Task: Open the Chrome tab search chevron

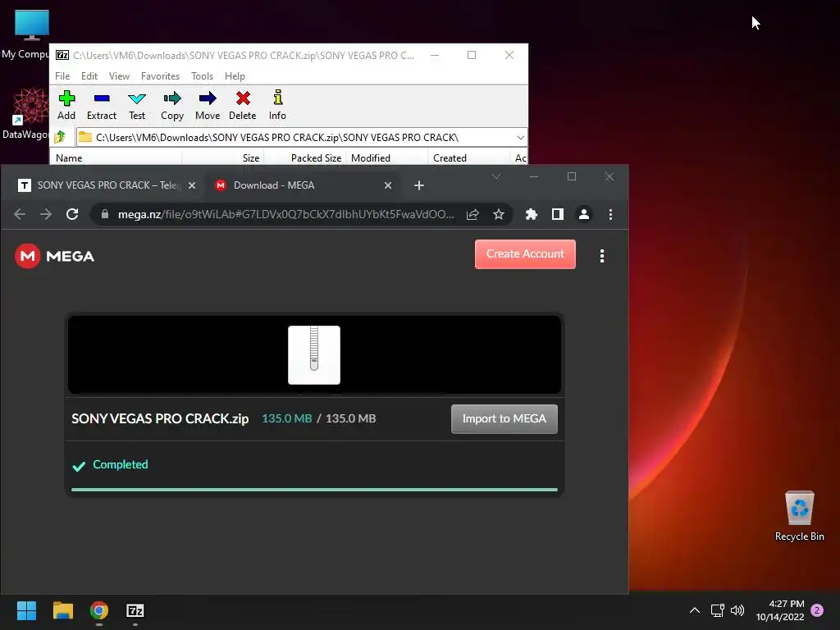Action: coord(496,177)
